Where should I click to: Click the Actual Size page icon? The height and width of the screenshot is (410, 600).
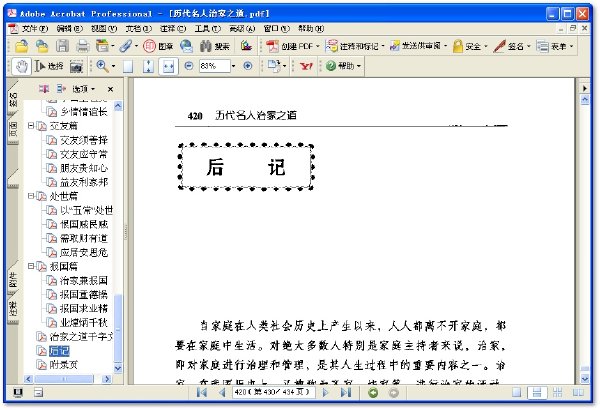pos(128,67)
